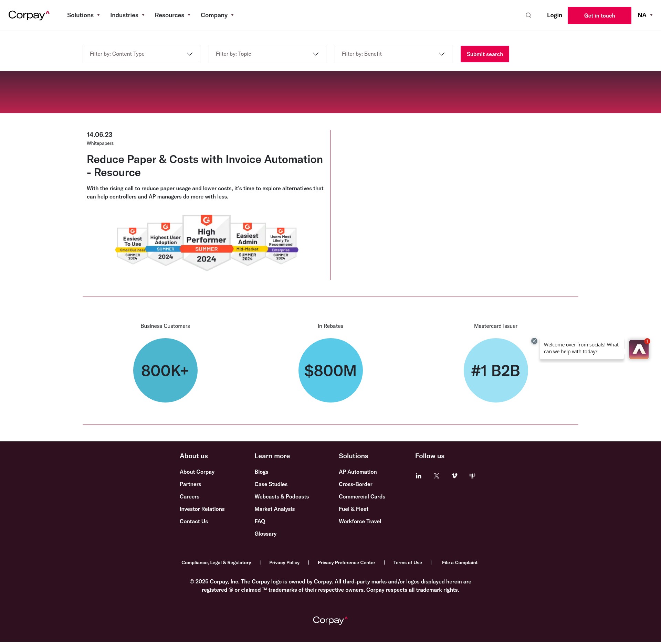Open Cross-Border footer link
This screenshot has width=661, height=644.
pos(356,484)
